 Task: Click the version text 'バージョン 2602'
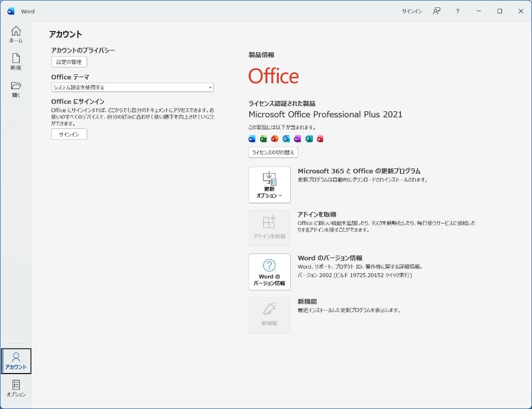(x=314, y=275)
